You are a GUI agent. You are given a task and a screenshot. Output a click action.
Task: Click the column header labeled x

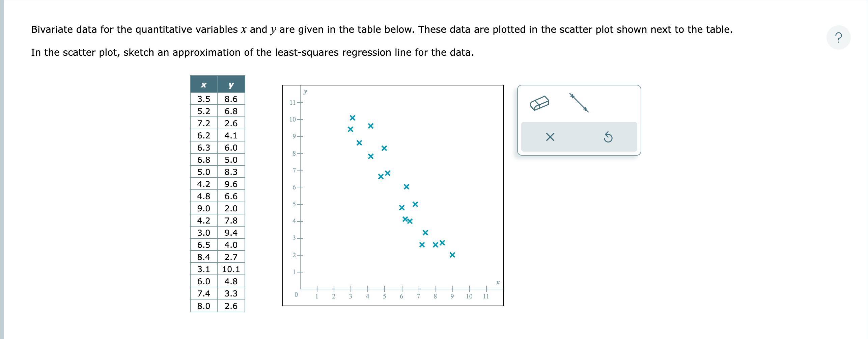point(203,85)
